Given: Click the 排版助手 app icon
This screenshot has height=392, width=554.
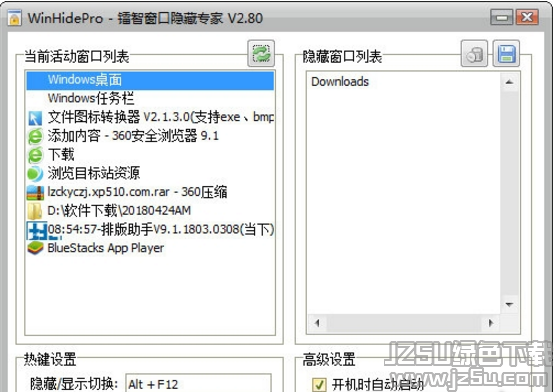Looking at the screenshot, I should (x=37, y=230).
